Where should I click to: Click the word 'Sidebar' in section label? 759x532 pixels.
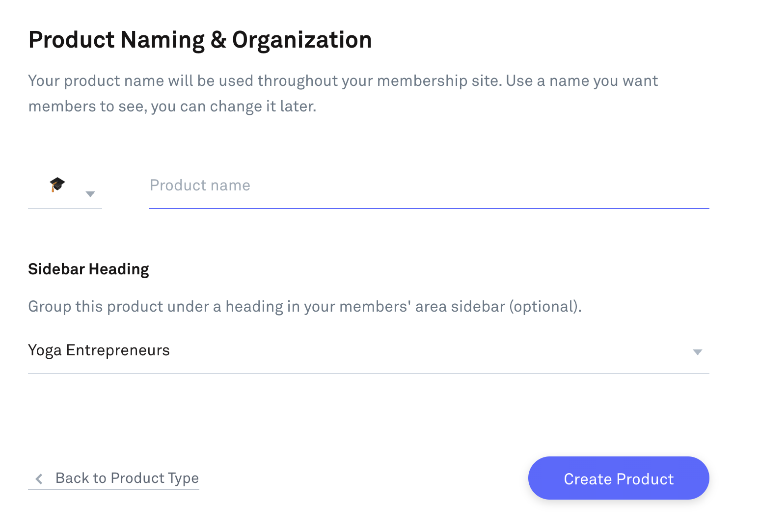56,269
